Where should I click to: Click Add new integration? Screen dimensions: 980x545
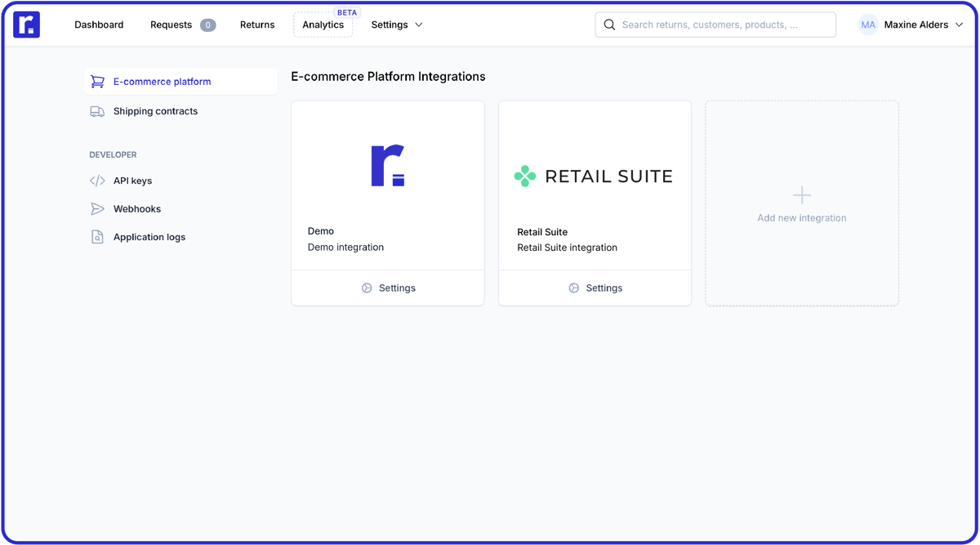click(x=802, y=203)
